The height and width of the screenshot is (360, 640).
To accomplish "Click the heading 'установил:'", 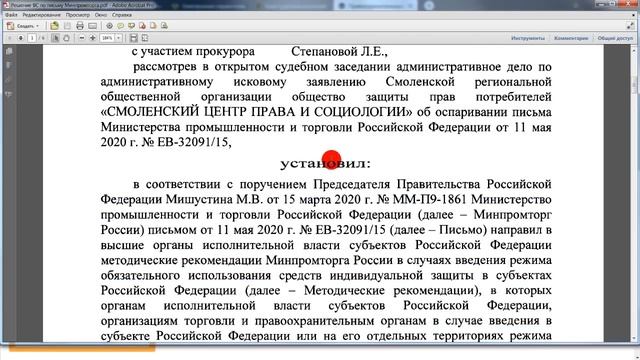I will tap(325, 164).
